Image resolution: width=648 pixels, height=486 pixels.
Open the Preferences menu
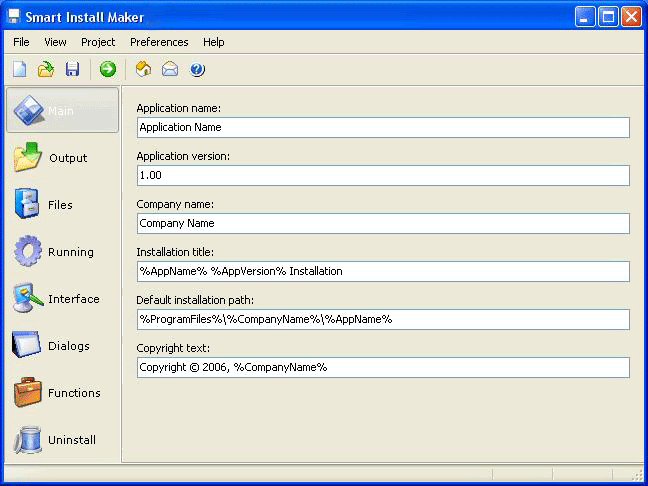click(x=159, y=42)
